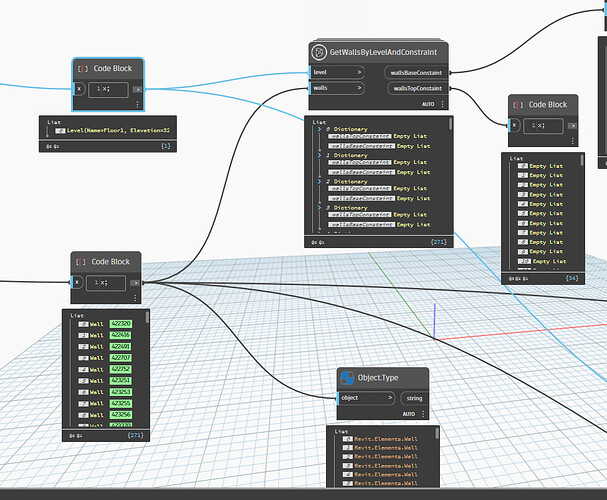Click the GetWallsByLevelAndConstraint node icon
Screen dimensions: 607x500
coord(318,52)
